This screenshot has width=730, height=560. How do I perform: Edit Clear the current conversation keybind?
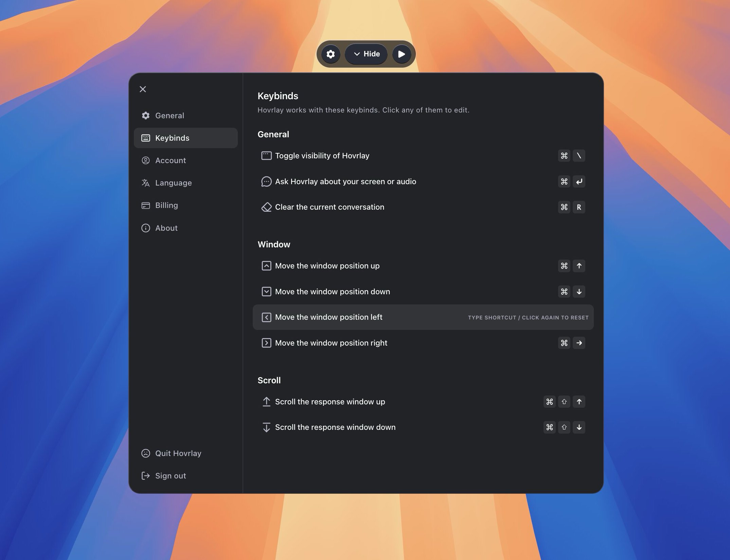423,207
